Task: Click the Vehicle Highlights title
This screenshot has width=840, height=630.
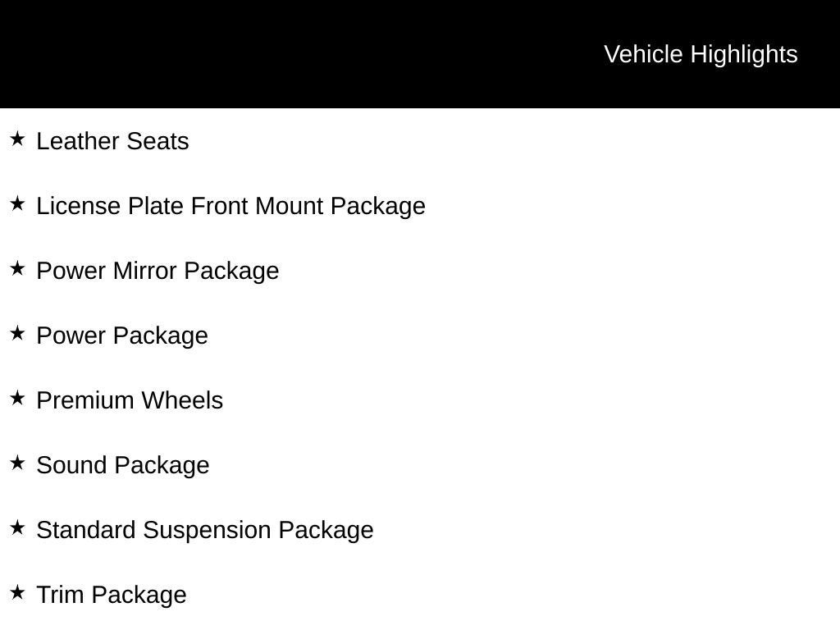Action: click(x=701, y=54)
